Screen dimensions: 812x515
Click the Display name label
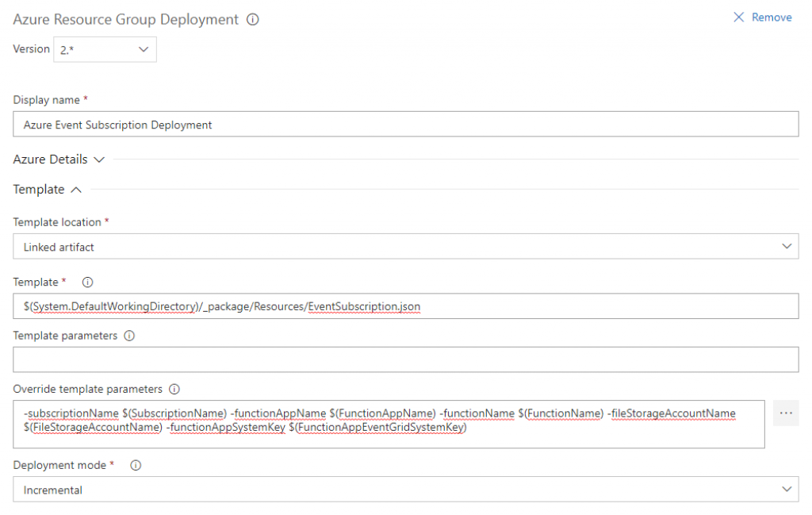(47, 100)
